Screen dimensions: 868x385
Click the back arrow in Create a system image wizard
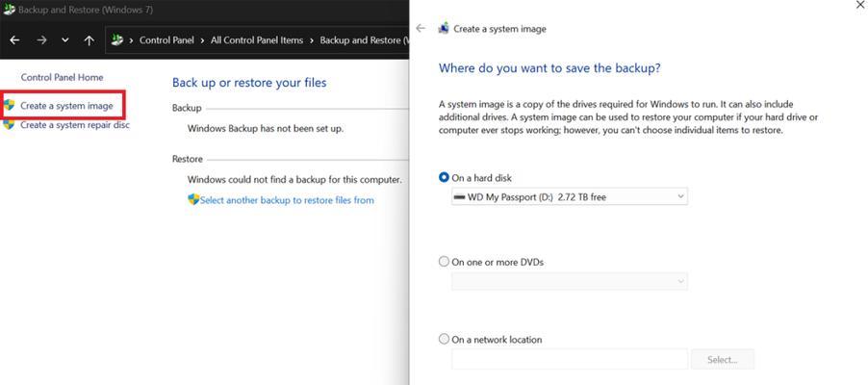[x=421, y=28]
